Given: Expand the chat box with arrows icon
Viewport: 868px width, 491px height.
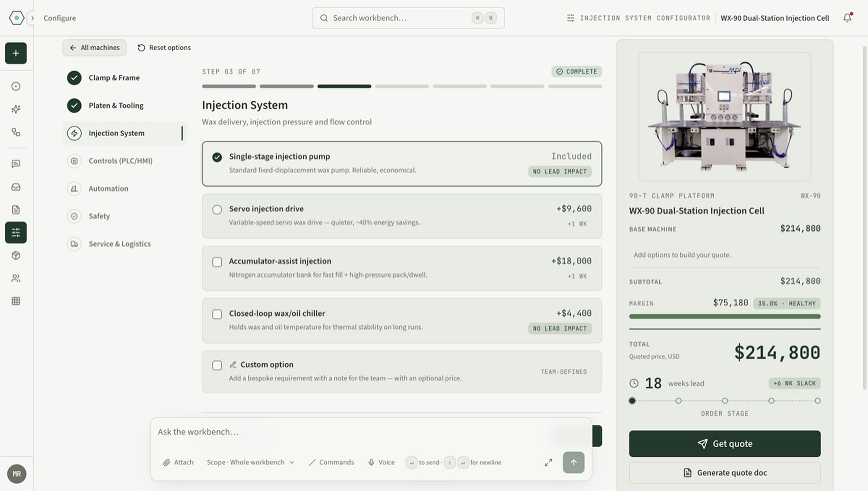Looking at the screenshot, I should point(548,462).
